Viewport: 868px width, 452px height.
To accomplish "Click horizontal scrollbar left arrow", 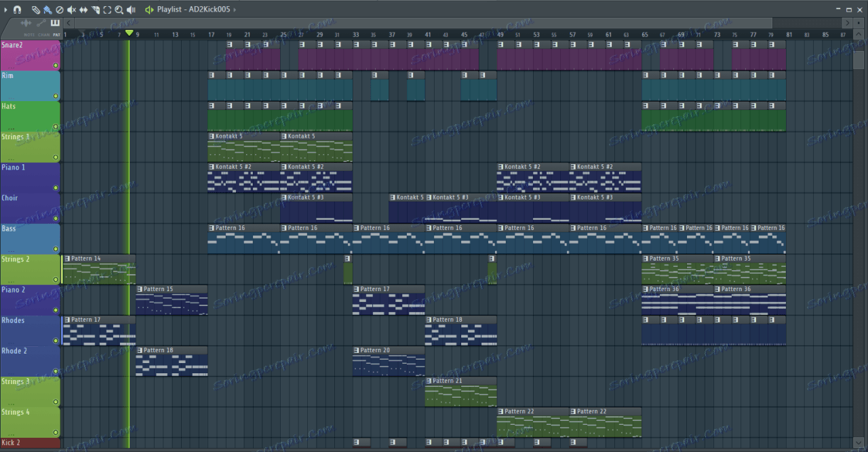I will click(68, 22).
